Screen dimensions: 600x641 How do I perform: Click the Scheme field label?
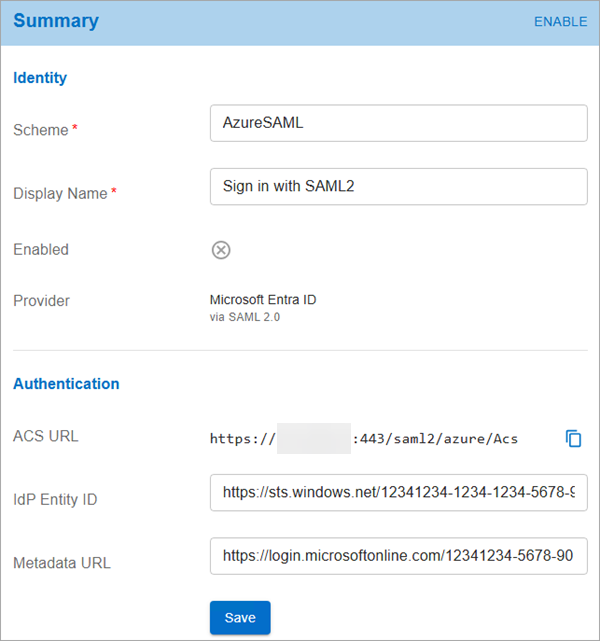coord(41,130)
